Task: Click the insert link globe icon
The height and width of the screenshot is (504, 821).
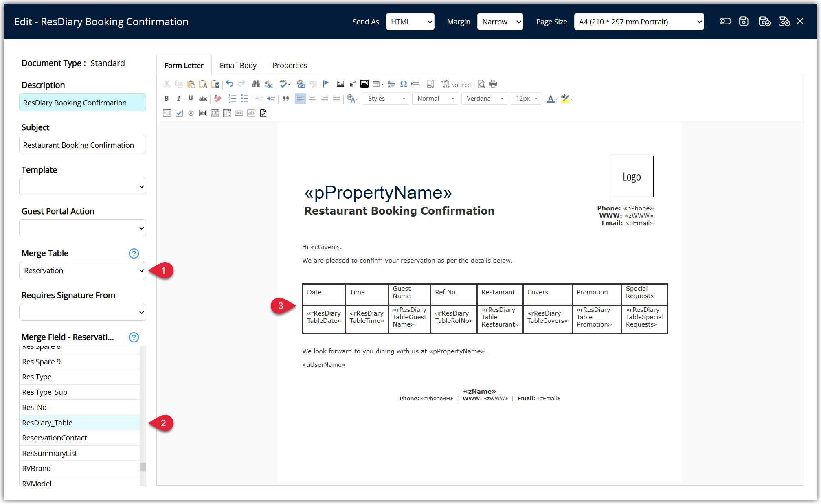Action: 301,84
